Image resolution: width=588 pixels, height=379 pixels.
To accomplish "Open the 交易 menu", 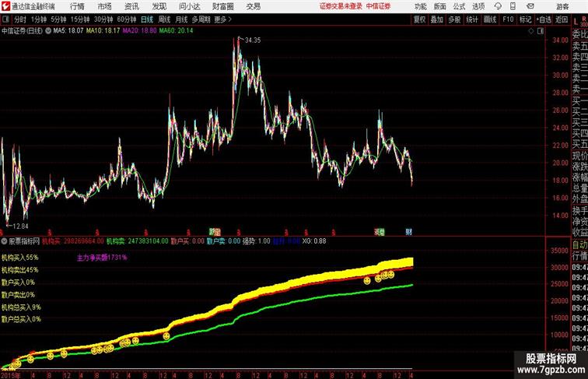I will click(253, 6).
